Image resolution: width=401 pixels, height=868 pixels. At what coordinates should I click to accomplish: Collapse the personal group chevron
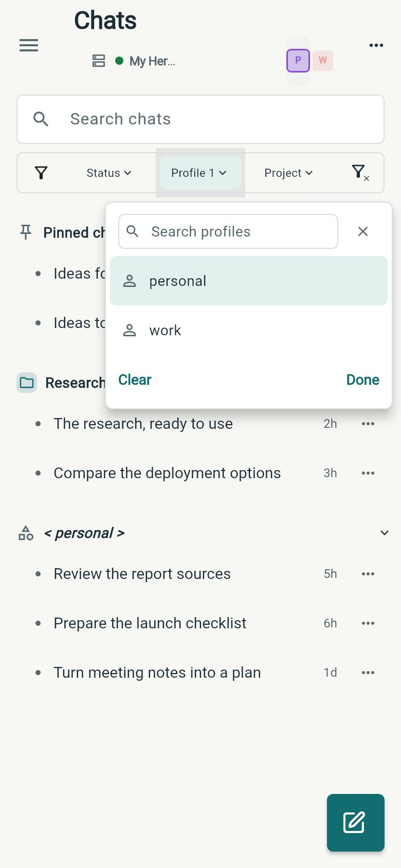click(x=385, y=533)
